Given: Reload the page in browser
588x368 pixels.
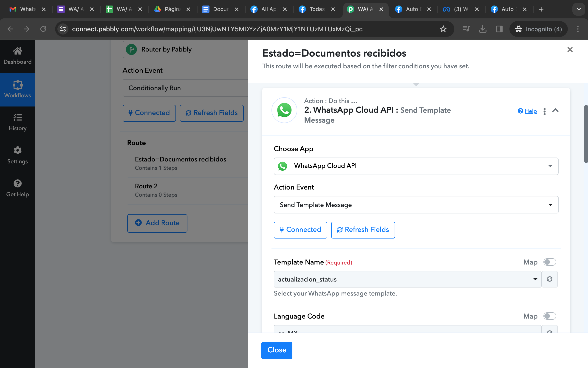Looking at the screenshot, I should [43, 29].
